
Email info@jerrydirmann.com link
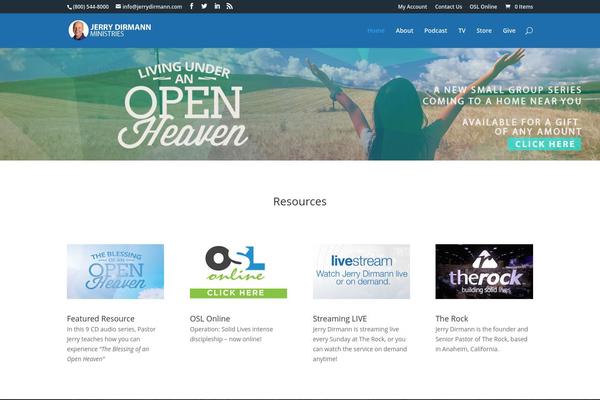(149, 7)
